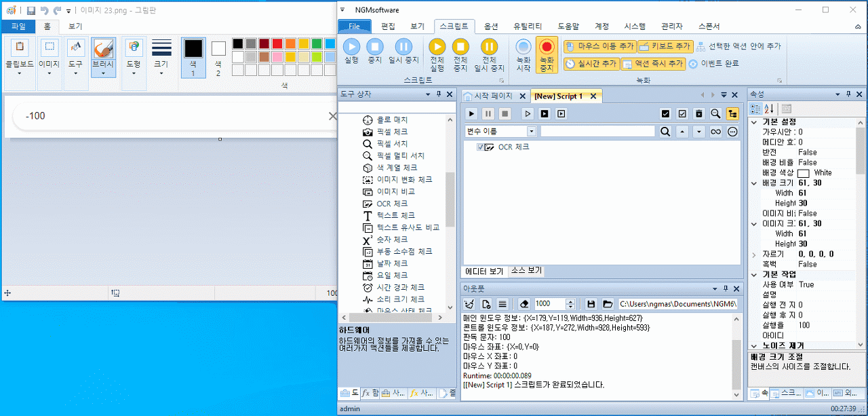The image size is (868, 416).
Task: Select black color swatch in Paint palette
Action: click(x=237, y=43)
